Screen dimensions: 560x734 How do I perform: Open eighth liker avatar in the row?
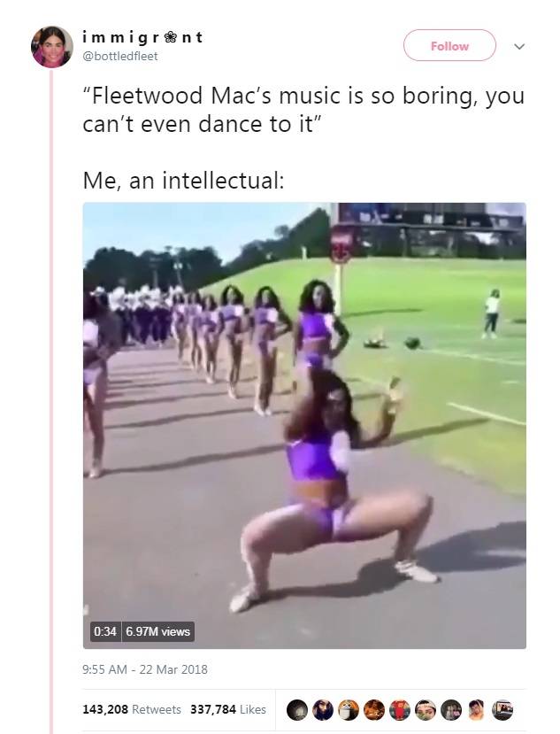[x=477, y=710]
